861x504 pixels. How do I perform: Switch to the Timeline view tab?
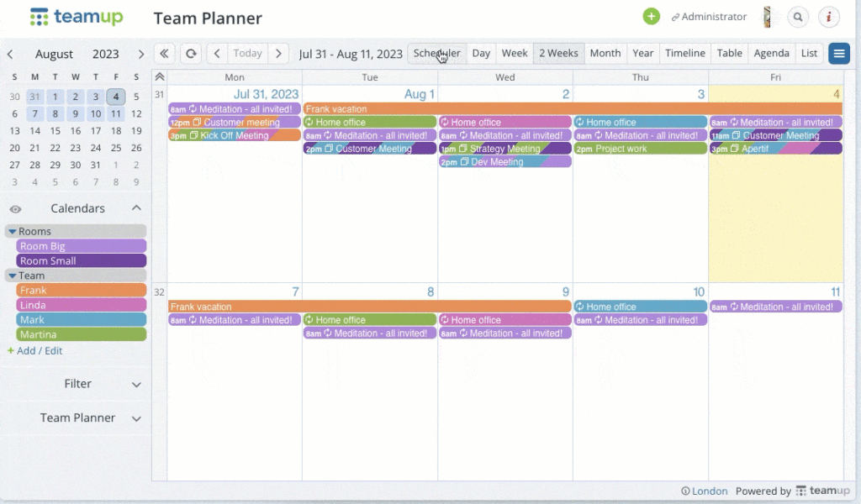click(684, 54)
